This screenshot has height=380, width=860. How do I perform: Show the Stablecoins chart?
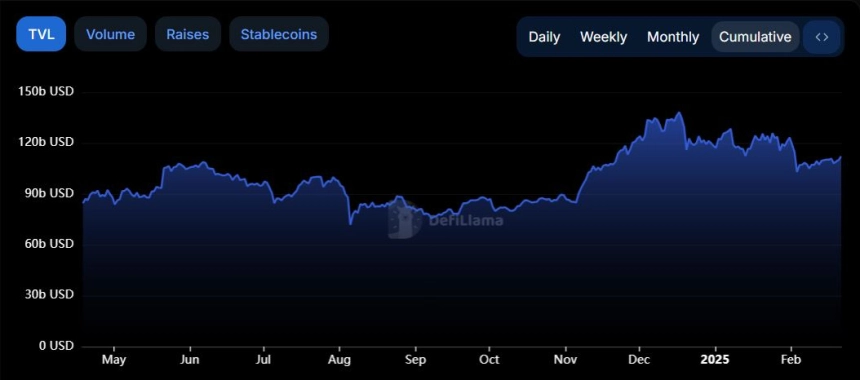click(279, 34)
